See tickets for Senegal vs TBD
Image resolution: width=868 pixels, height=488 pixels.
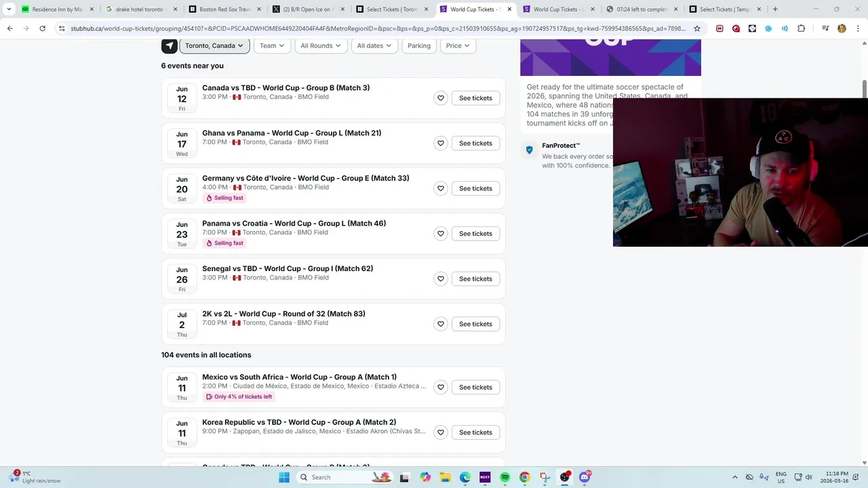pyautogui.click(x=475, y=279)
